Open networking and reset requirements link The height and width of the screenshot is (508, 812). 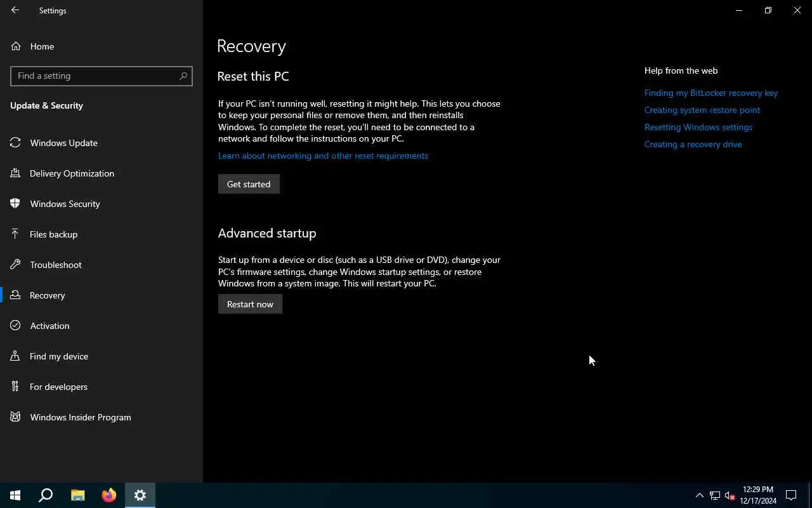(x=323, y=156)
